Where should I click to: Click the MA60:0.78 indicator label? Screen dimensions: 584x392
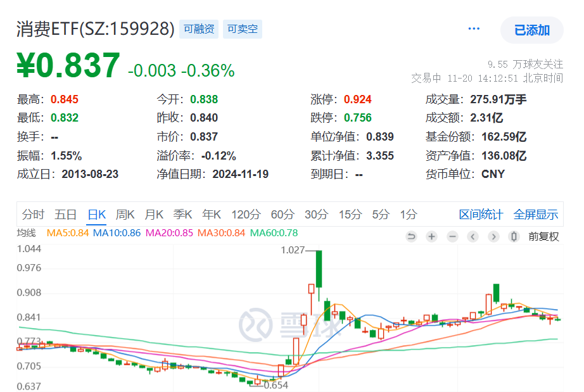274,233
